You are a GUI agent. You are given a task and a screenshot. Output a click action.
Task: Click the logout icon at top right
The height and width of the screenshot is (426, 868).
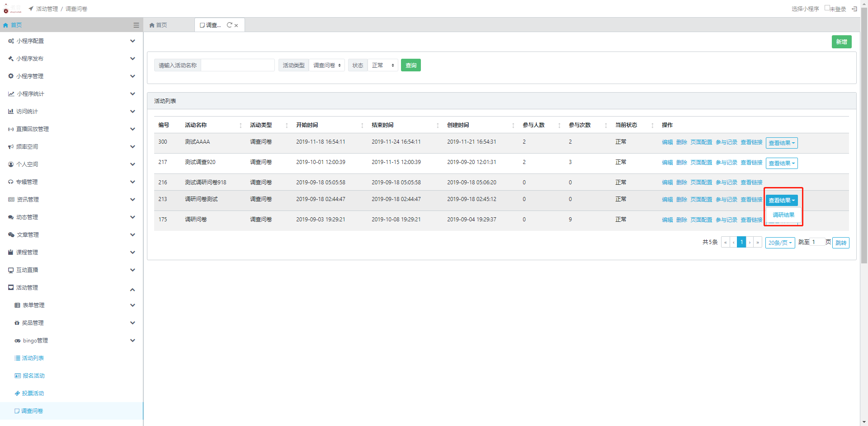pos(854,9)
